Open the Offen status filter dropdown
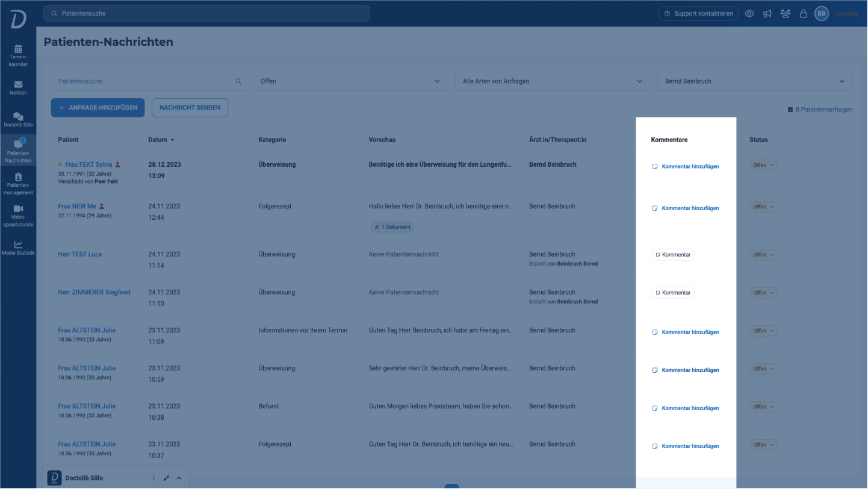This screenshot has height=489, width=868. [350, 81]
